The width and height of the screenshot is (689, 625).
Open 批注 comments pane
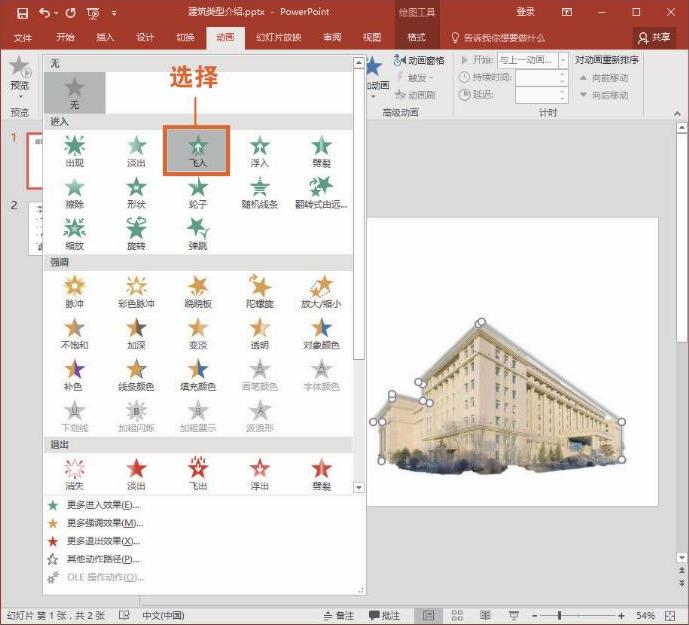coord(384,616)
